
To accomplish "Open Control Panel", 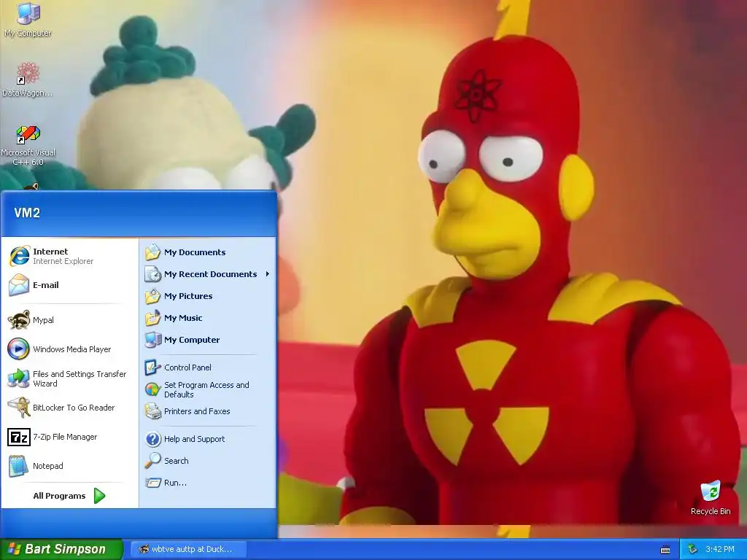I will click(208, 367).
